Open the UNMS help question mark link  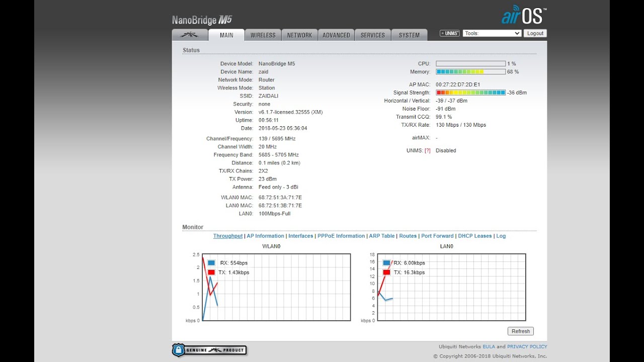point(428,151)
